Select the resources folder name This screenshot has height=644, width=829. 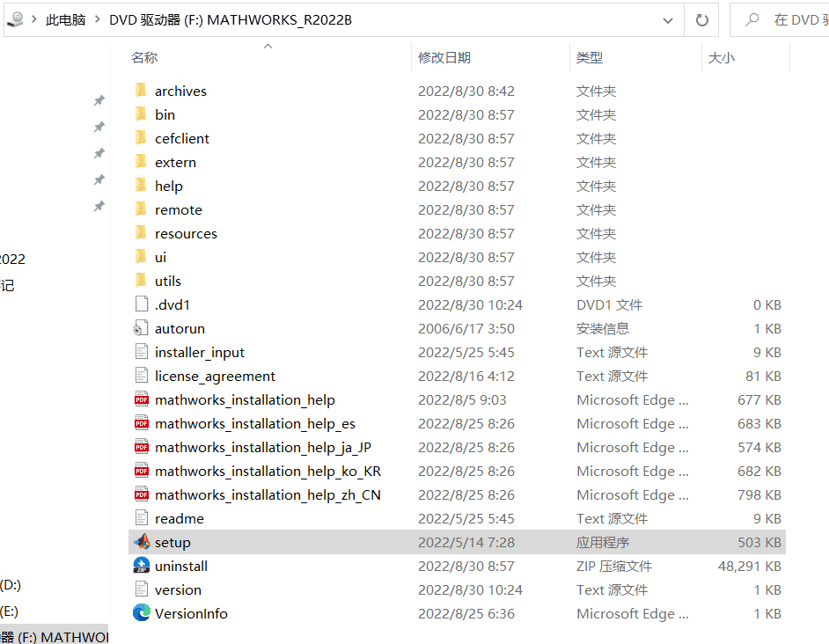(186, 234)
